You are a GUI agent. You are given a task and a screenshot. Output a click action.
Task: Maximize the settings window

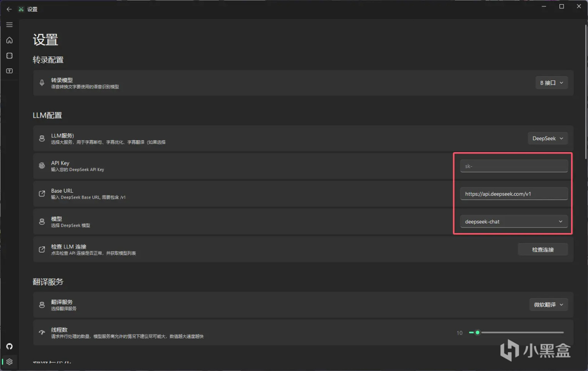561,6
